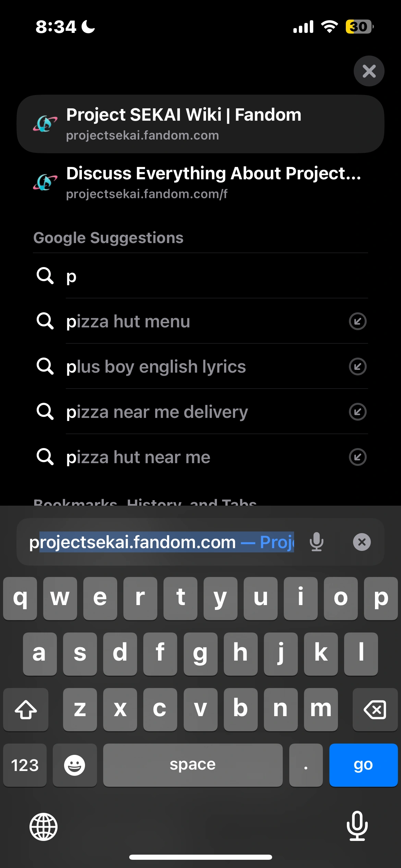Tap arrow beside 'pizza hut near me'

[x=357, y=457]
